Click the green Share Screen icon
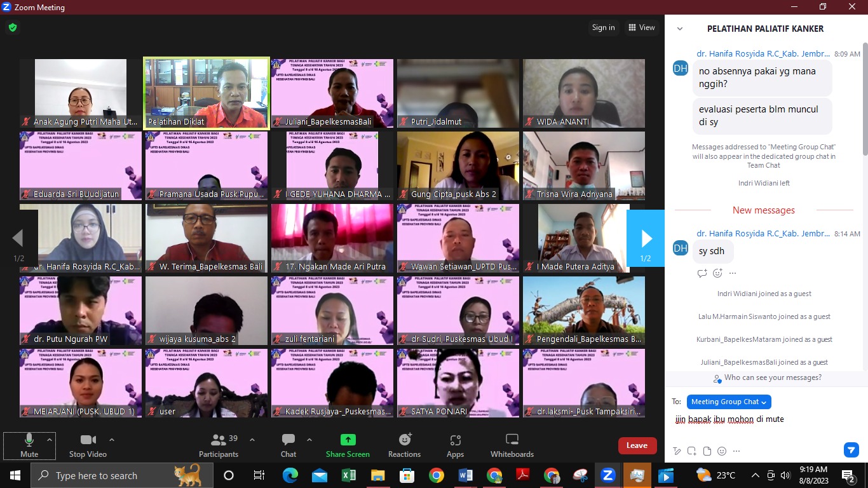The width and height of the screenshot is (868, 488). [348, 440]
